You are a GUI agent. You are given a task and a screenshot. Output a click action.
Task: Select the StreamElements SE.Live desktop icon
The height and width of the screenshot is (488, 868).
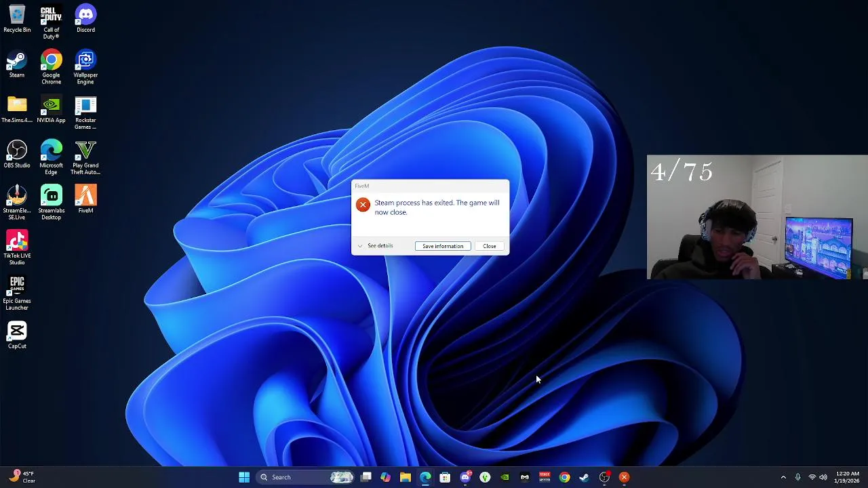pos(17,203)
